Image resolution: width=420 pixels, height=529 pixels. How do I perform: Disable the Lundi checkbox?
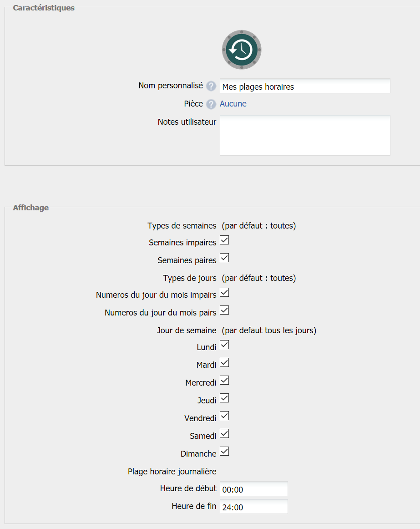coord(224,345)
